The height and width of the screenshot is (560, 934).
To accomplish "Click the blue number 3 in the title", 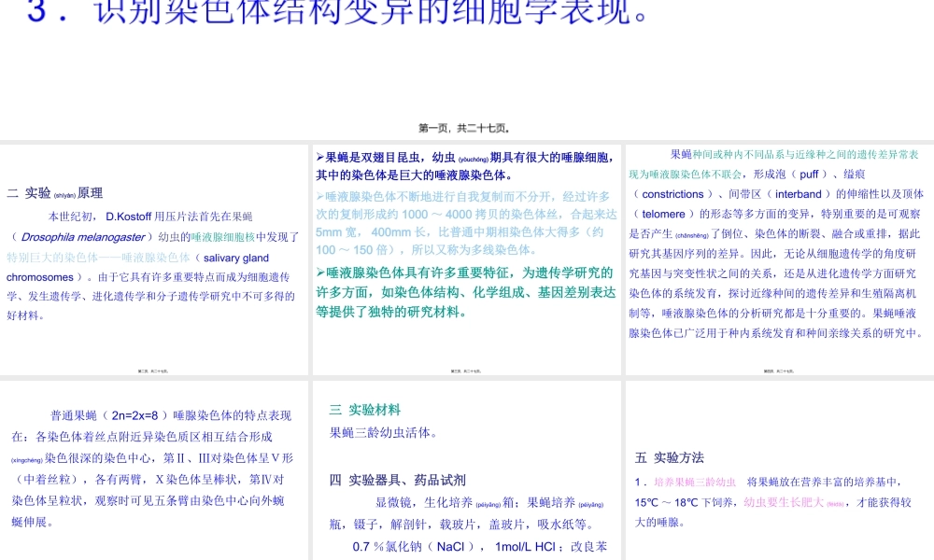I will coord(35,12).
